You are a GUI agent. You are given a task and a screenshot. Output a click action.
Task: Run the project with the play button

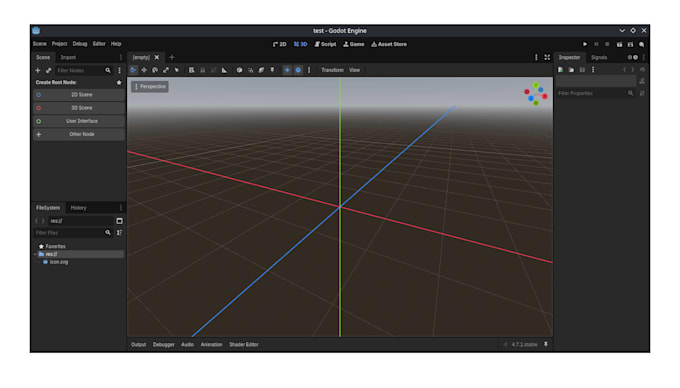pos(585,44)
